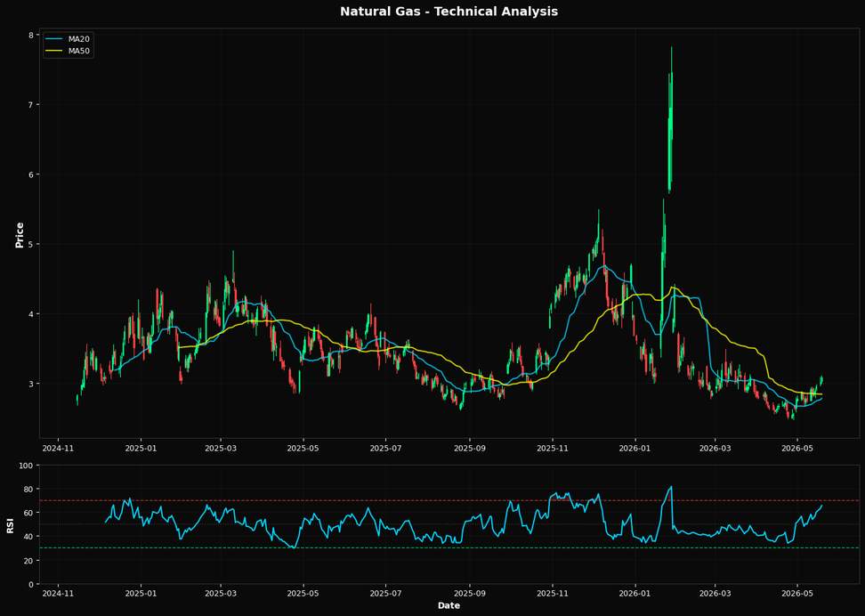Click "2026-03" under the RSI panel

(x=715, y=594)
